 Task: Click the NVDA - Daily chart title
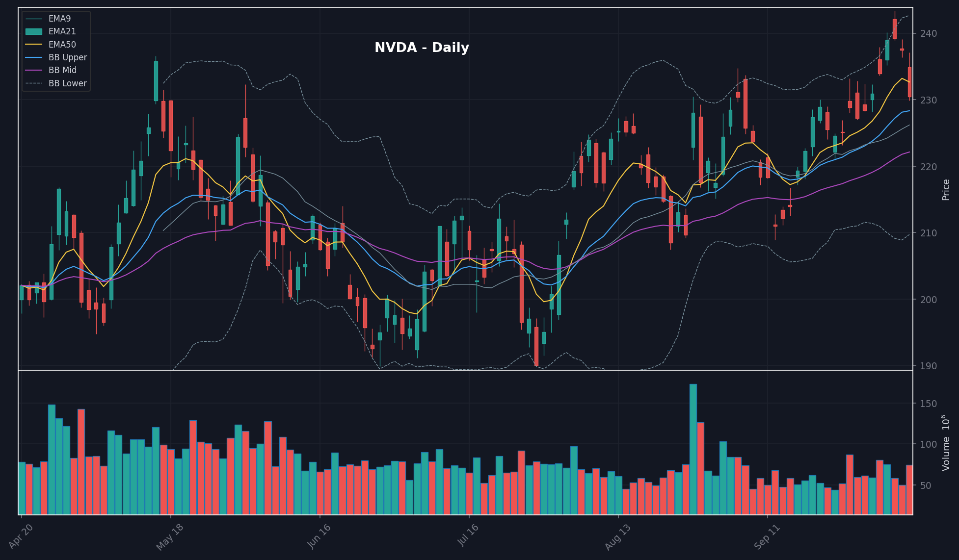click(422, 48)
